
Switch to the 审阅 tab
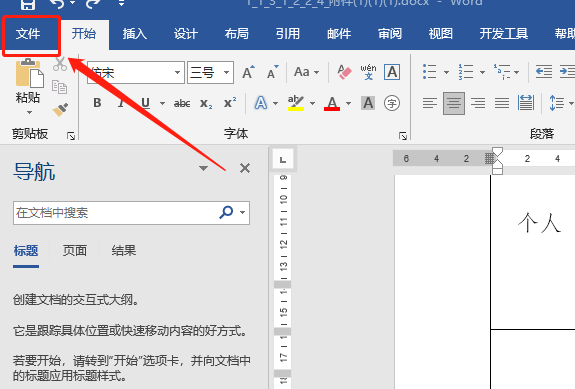point(390,34)
